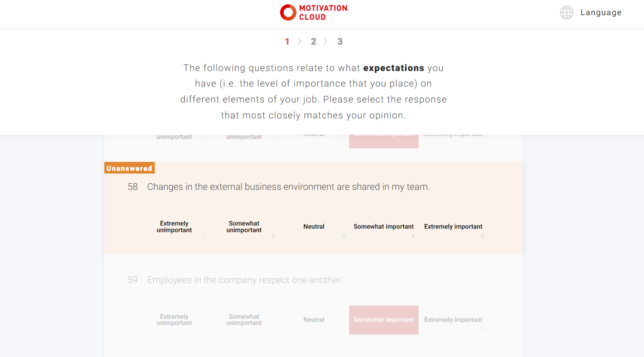Choose Neutral for question 58
644x357 pixels.
(x=314, y=227)
